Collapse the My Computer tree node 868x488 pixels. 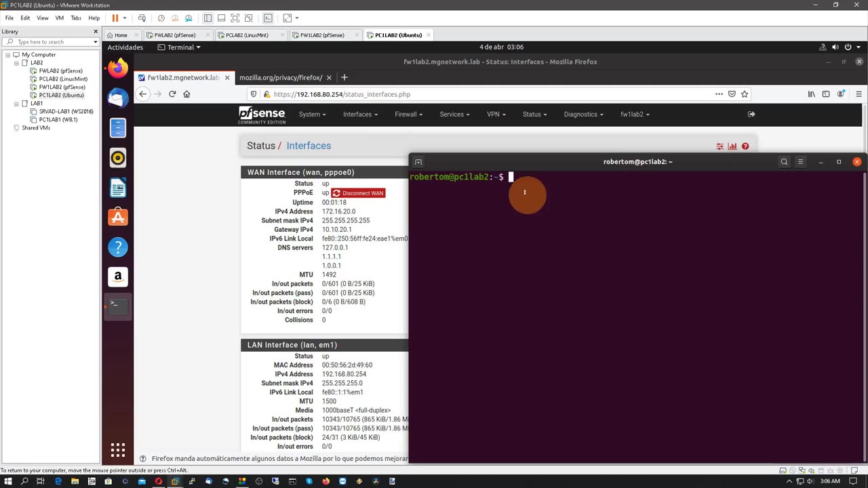tap(8, 55)
